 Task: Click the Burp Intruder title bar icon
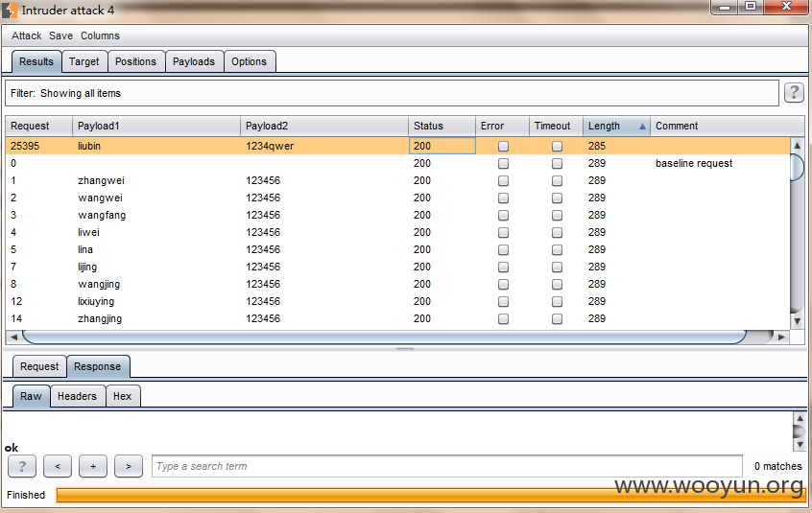[10, 10]
